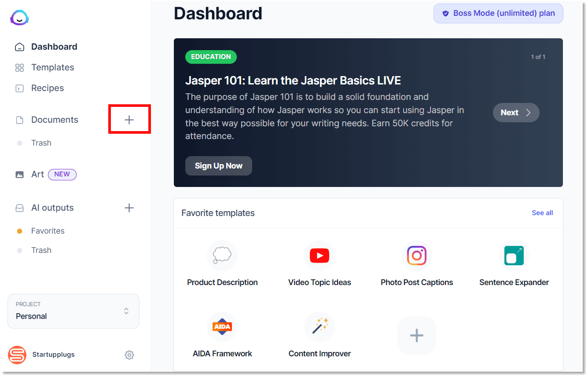This screenshot has height=377, width=588.
Task: Open the Personal project dropdown
Action: click(x=73, y=311)
